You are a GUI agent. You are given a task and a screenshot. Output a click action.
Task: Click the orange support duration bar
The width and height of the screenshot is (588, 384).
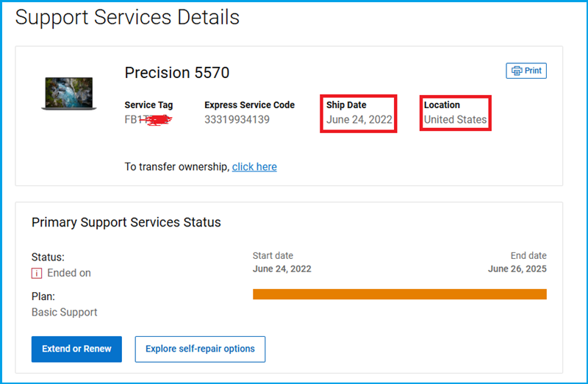click(x=400, y=294)
